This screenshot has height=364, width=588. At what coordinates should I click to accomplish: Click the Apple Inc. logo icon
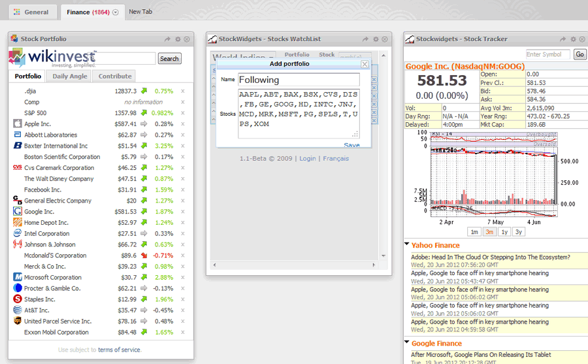(18, 124)
